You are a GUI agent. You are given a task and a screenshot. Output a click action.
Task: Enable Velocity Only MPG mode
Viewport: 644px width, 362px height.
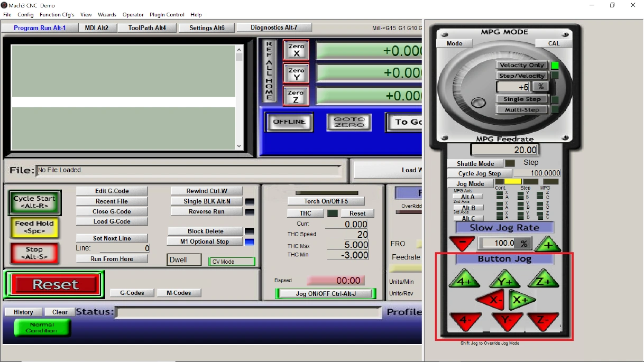coord(522,65)
